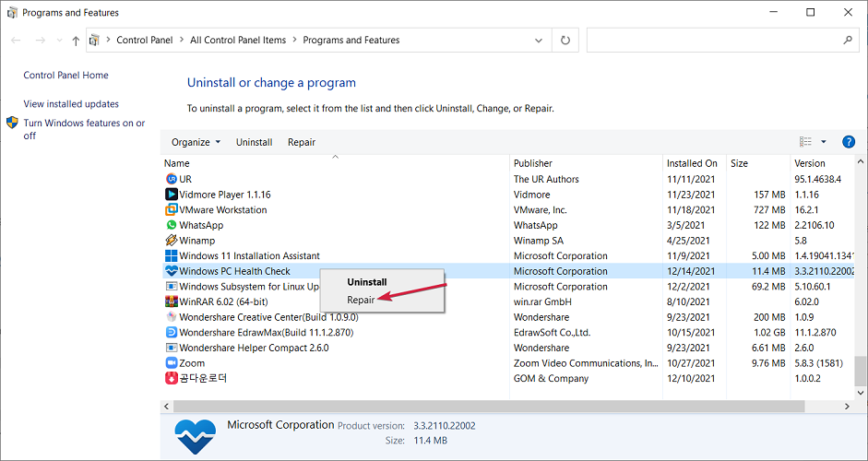This screenshot has height=461, width=868.
Task: Click the Winamp program icon
Action: (171, 241)
